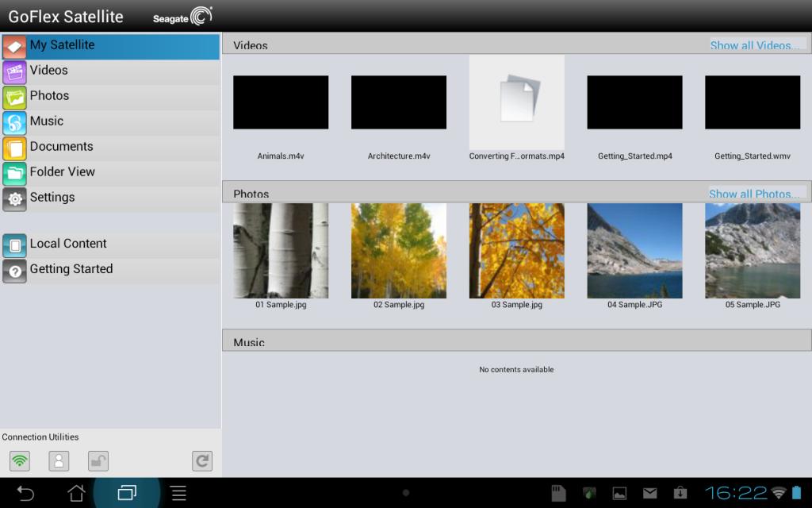Open the 01 Sample.jpg birch trunks photo

pos(281,250)
